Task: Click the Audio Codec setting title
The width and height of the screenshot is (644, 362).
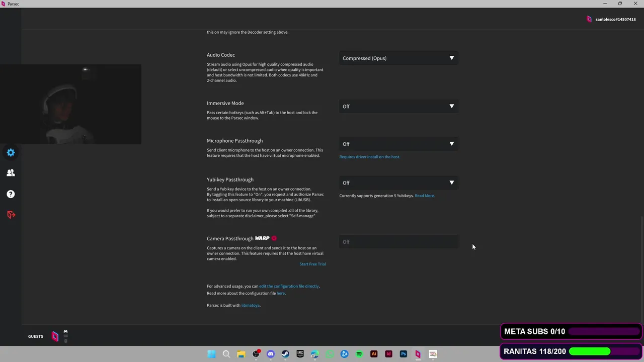Action: tap(221, 55)
